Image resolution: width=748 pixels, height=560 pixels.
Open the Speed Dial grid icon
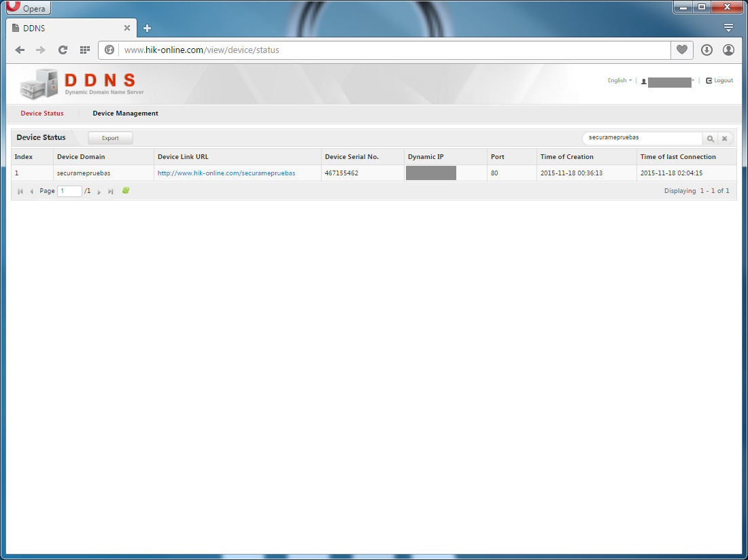85,50
